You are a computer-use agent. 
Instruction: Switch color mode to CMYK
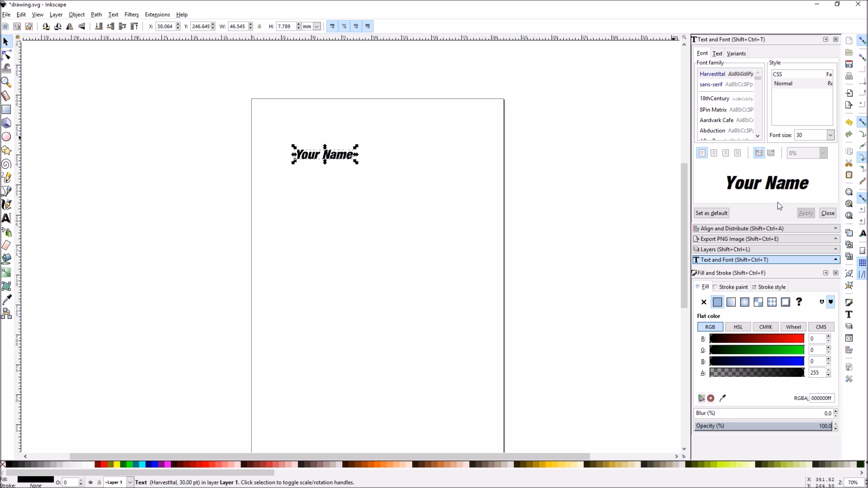(x=765, y=327)
